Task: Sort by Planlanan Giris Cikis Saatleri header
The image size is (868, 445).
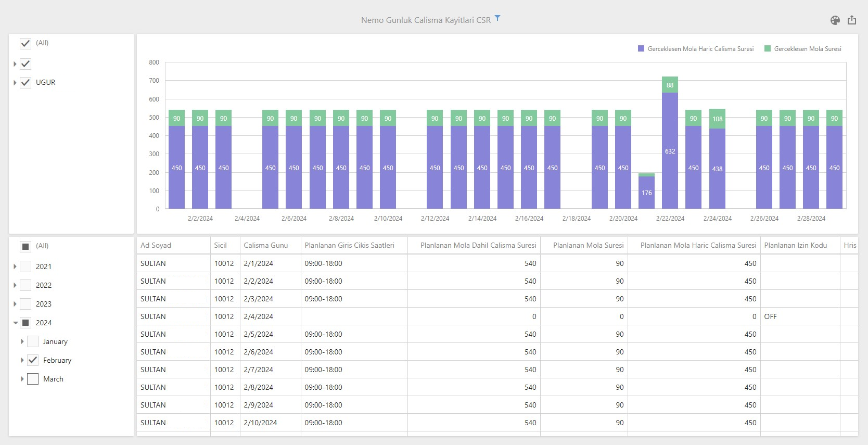Action: pos(354,245)
